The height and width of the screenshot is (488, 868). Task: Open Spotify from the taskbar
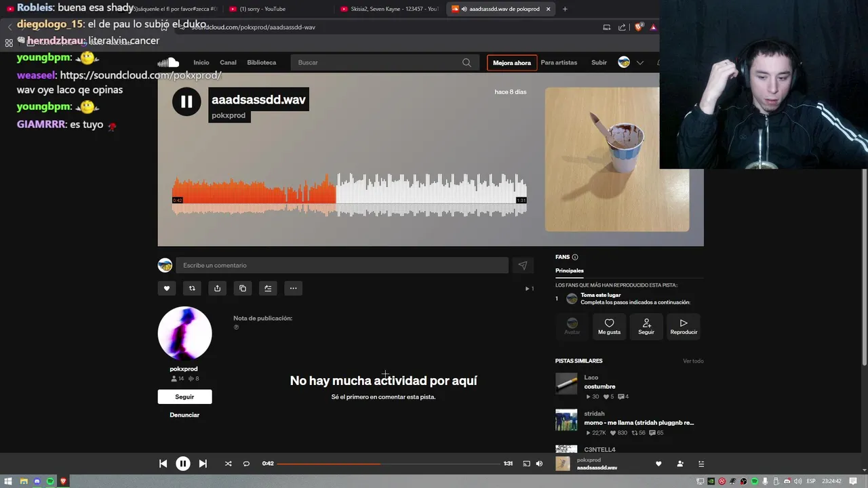[50, 481]
